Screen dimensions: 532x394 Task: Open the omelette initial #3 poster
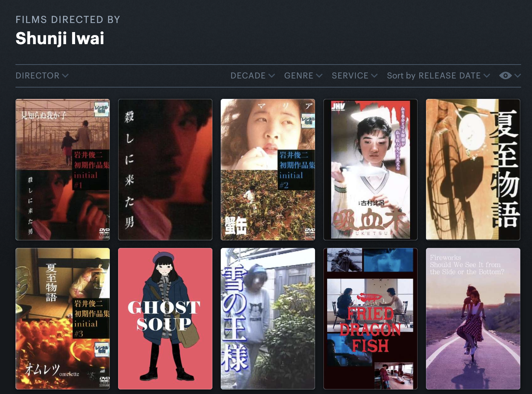coord(63,319)
